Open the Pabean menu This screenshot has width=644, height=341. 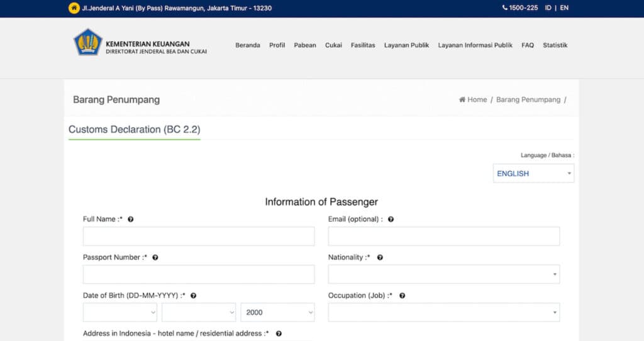tap(305, 45)
